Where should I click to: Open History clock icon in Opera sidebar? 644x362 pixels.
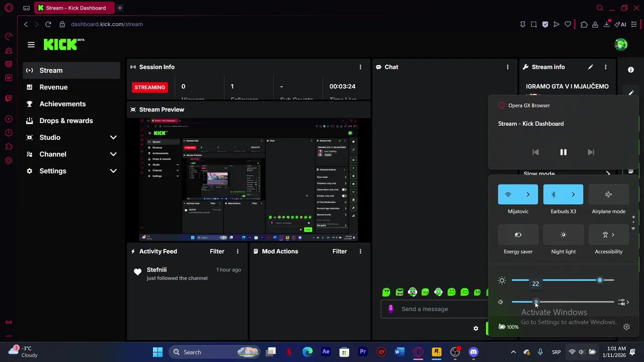[x=9, y=133]
